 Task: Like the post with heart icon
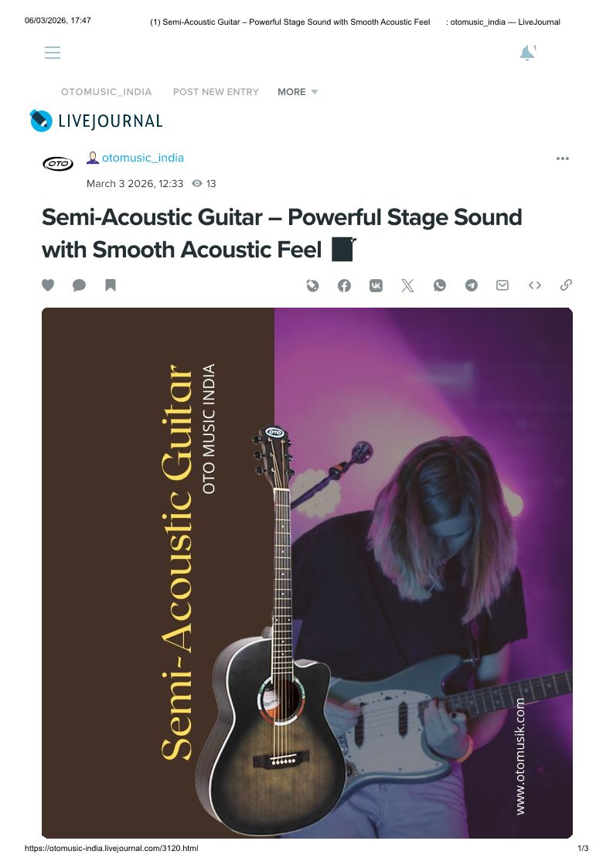click(x=48, y=285)
